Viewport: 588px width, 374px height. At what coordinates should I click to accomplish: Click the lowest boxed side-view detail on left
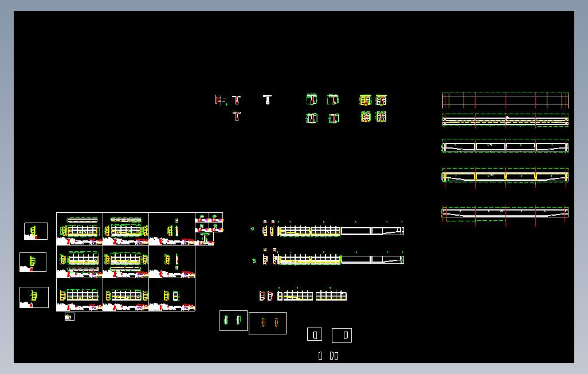[34, 297]
